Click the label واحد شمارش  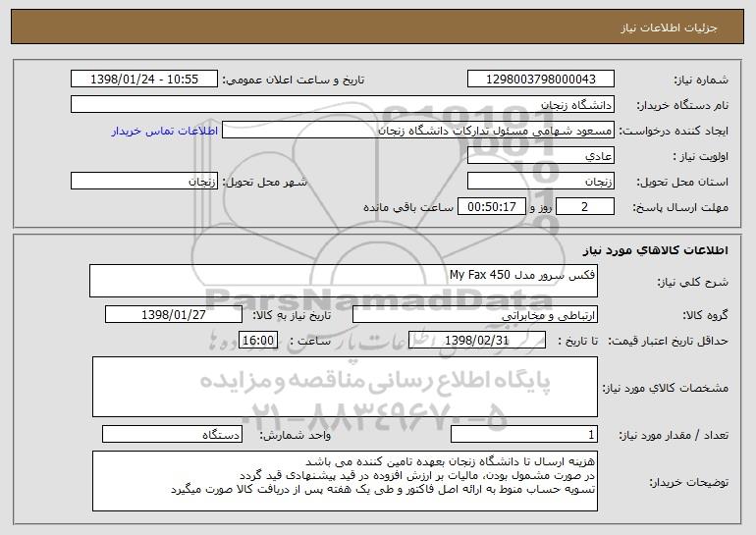tap(296, 435)
